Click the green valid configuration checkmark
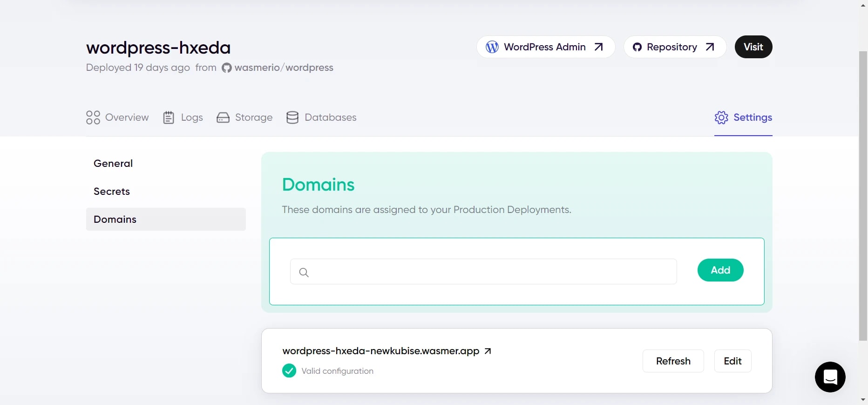The height and width of the screenshot is (405, 868). (x=289, y=371)
